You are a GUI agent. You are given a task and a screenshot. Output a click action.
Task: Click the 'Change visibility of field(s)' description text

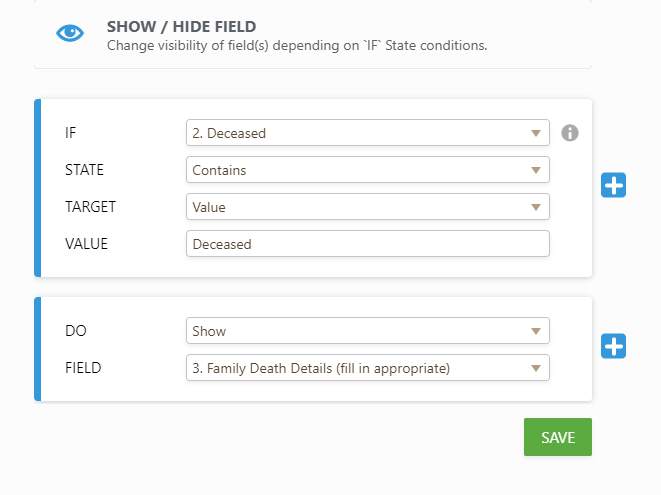coord(297,45)
